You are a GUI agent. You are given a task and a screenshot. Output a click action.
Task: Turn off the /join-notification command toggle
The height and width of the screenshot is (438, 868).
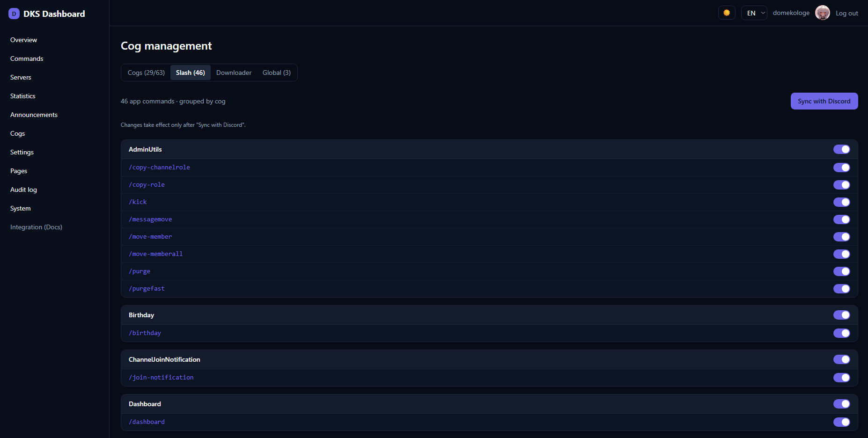[x=842, y=378]
